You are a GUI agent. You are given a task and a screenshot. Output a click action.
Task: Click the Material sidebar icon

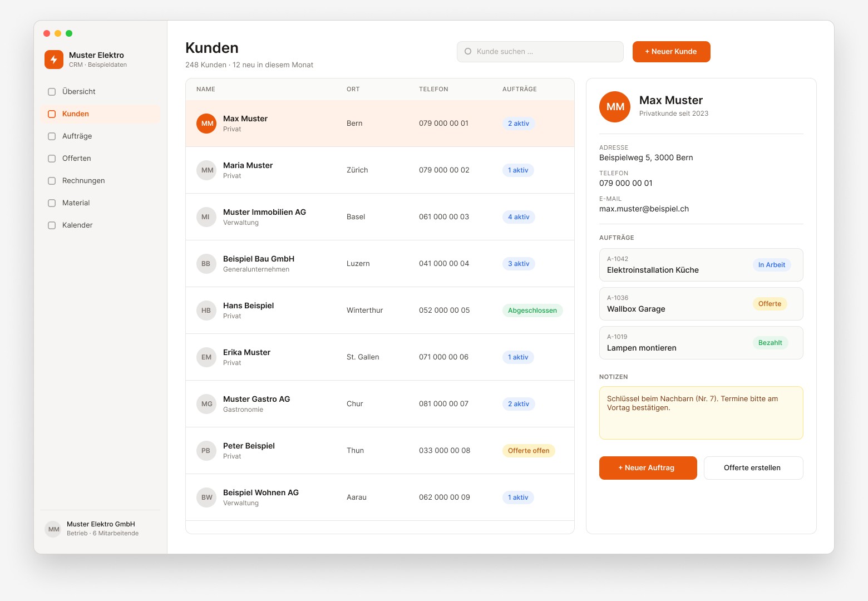(52, 203)
